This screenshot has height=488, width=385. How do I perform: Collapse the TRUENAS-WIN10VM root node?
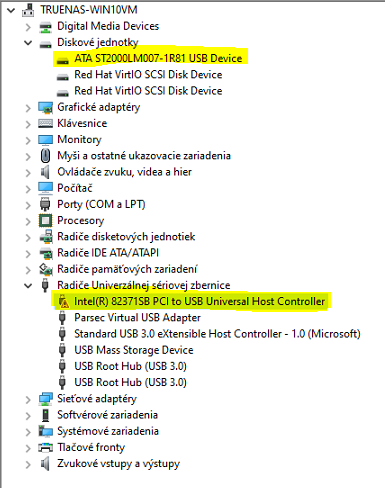pyautogui.click(x=11, y=10)
